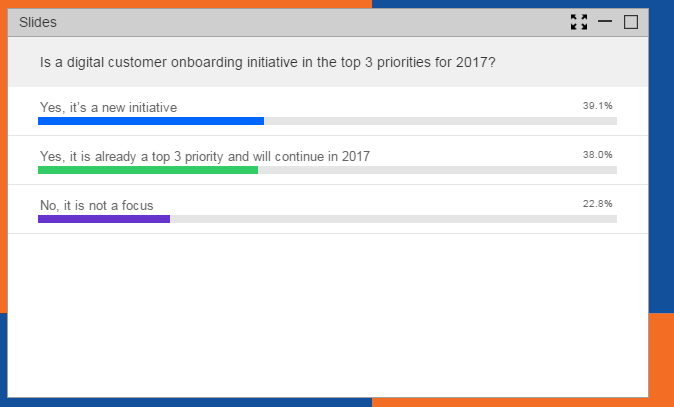674x407 pixels.
Task: Click gray remainder of not a focus bar
Action: click(x=394, y=219)
